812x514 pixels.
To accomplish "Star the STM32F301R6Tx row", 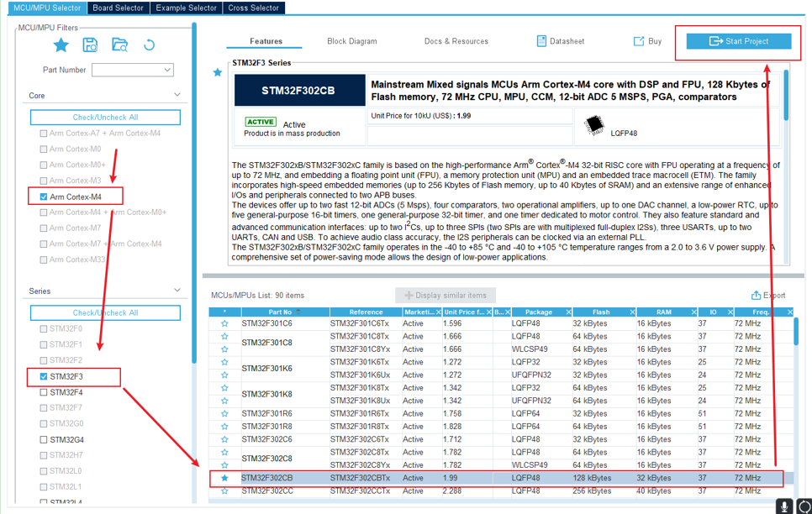I will 224,413.
